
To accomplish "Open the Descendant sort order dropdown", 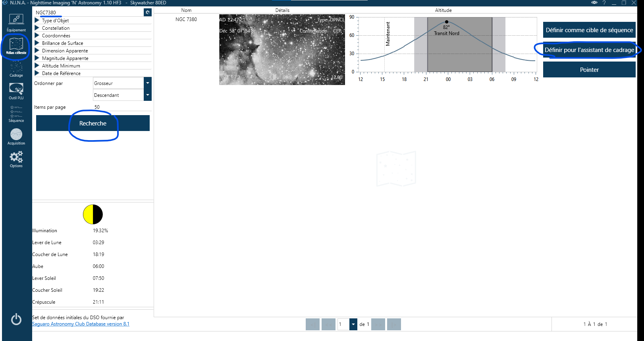I will (x=122, y=95).
